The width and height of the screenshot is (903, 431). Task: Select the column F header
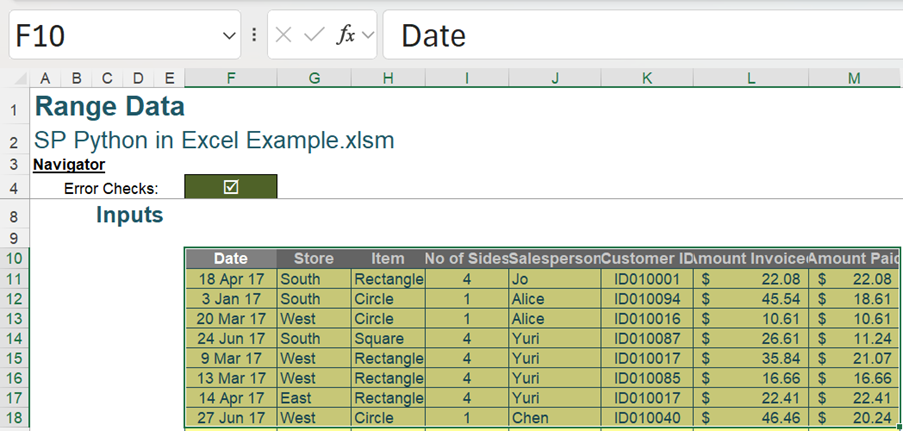pos(231,78)
